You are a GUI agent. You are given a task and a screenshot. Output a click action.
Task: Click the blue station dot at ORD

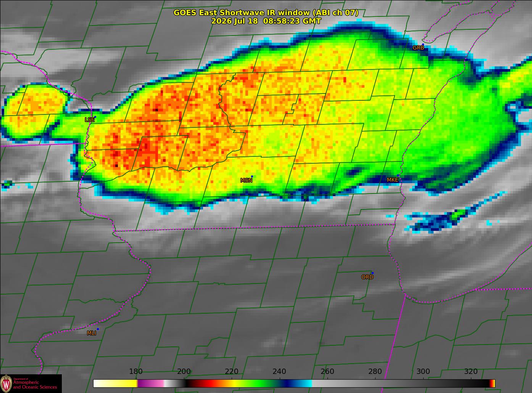click(x=372, y=273)
